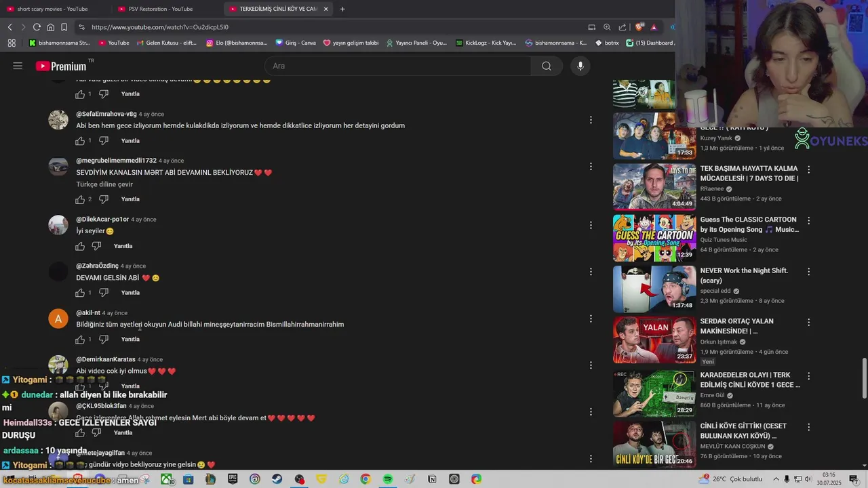The width and height of the screenshot is (868, 488).
Task: Open the YouTube guide hamburger menu
Action: click(18, 66)
